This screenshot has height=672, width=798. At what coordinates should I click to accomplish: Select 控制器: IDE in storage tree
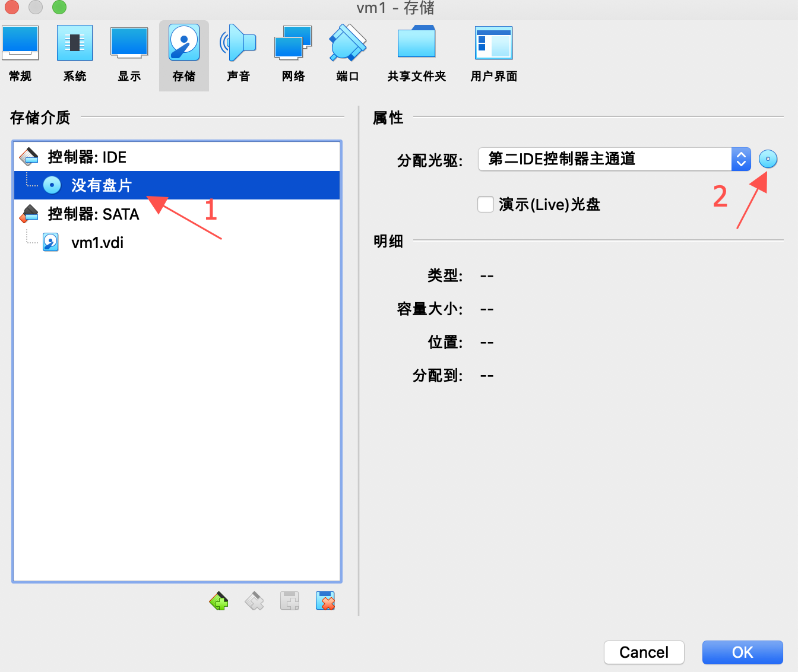pyautogui.click(x=87, y=157)
